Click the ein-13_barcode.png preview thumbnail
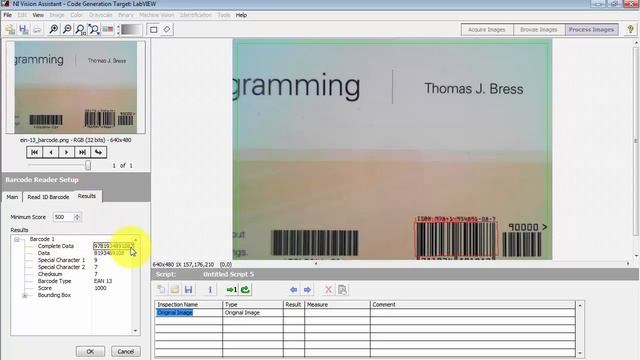Screen dimensions: 640x360 [76, 87]
